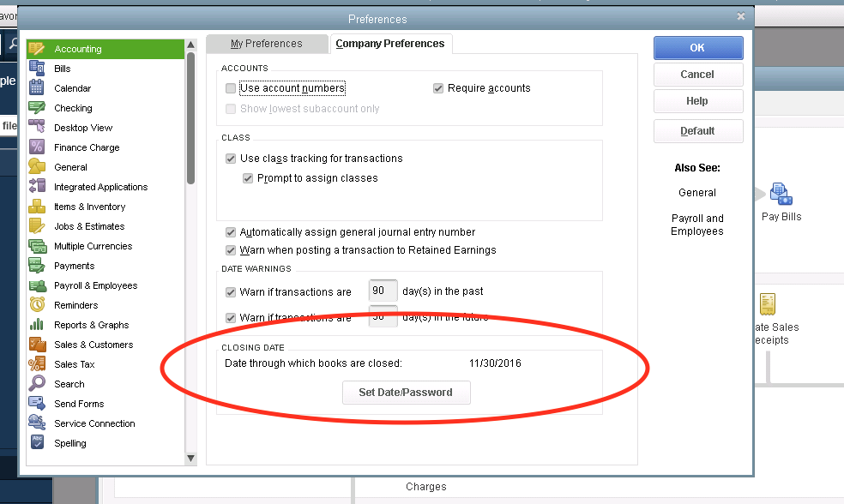Click the Reports & Graphs chart icon
Image resolution: width=844 pixels, height=504 pixels.
click(x=37, y=325)
